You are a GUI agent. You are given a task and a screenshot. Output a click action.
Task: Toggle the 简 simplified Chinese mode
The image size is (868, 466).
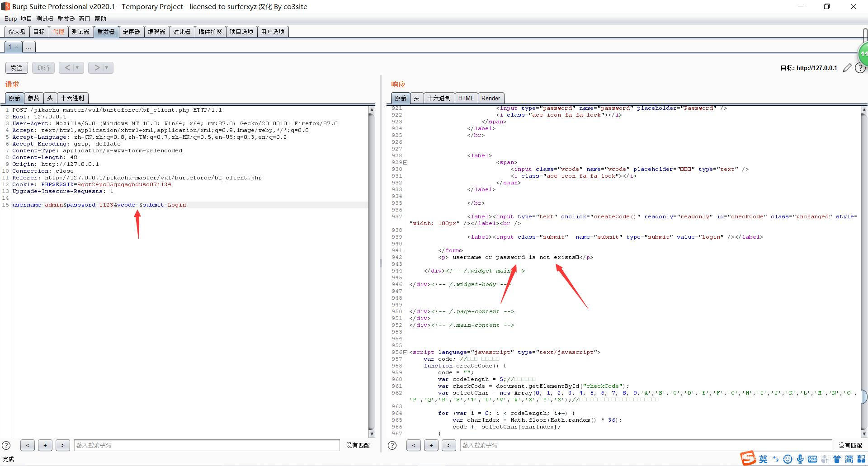coord(849,459)
